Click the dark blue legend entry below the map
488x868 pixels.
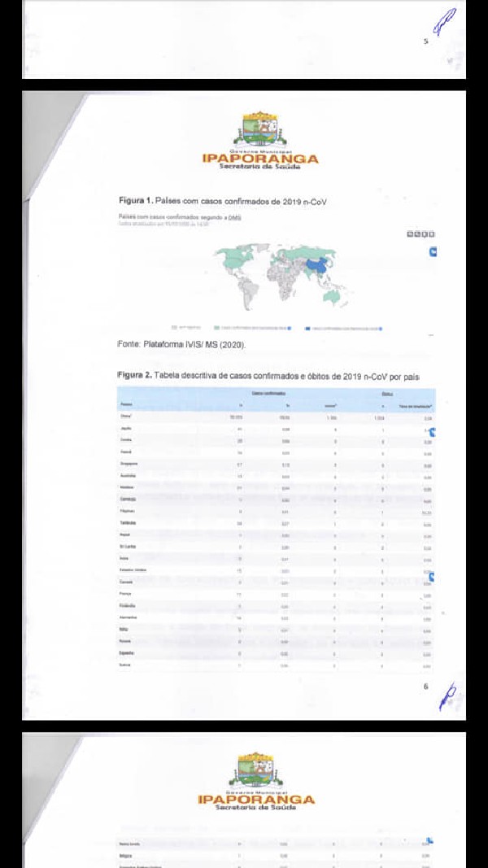(343, 329)
